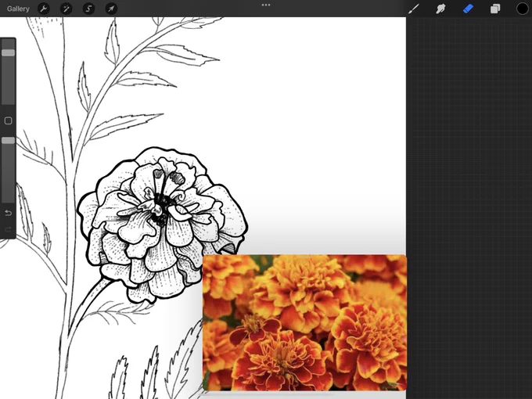Click the brush opacity slider handle
532x399 pixels.
(8, 141)
